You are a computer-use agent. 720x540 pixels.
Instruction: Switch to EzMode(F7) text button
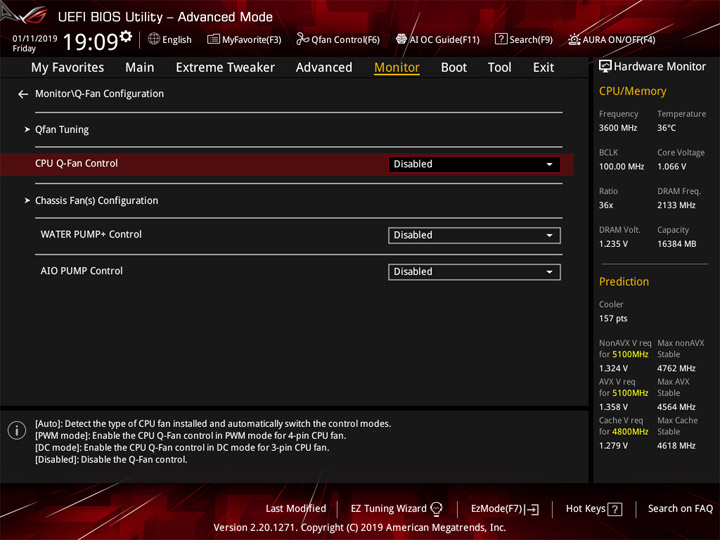(x=496, y=508)
